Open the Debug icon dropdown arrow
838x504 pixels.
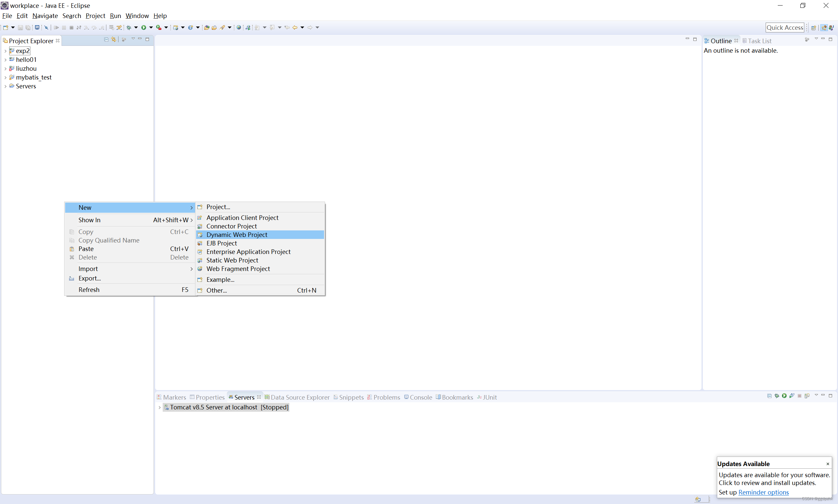tap(136, 27)
